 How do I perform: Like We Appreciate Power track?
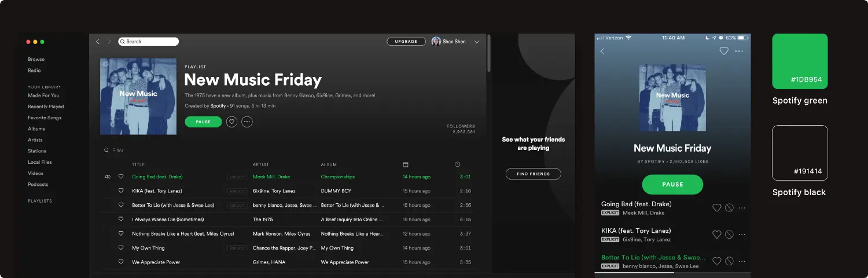[x=121, y=262]
